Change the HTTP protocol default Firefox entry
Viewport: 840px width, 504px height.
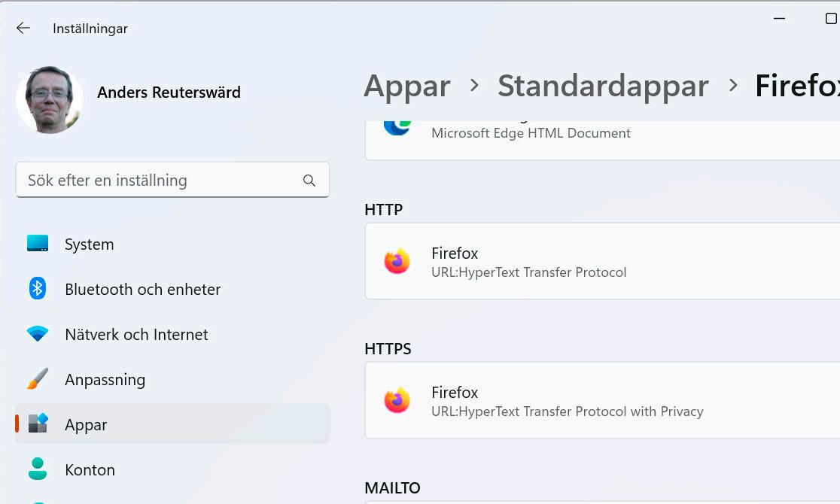point(602,262)
